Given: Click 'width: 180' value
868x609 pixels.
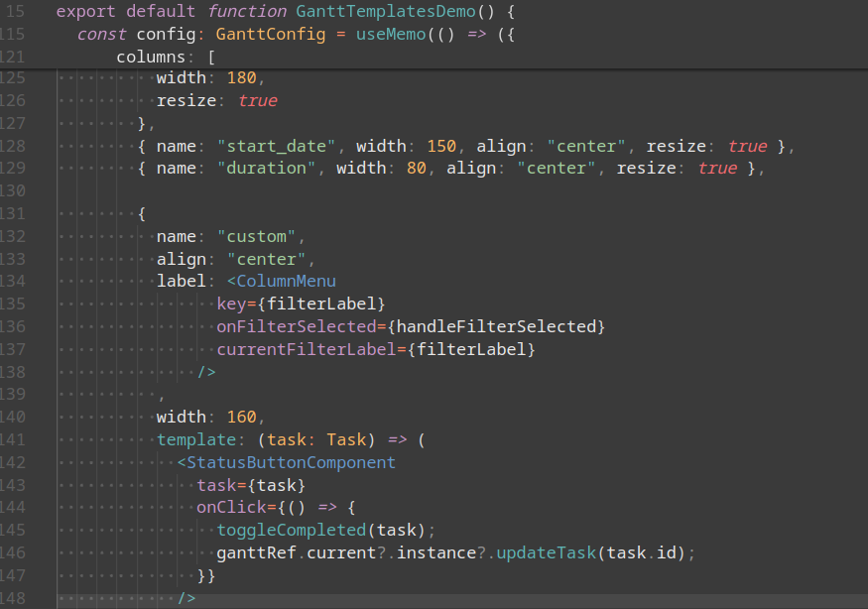Looking at the screenshot, I should pyautogui.click(x=241, y=77).
